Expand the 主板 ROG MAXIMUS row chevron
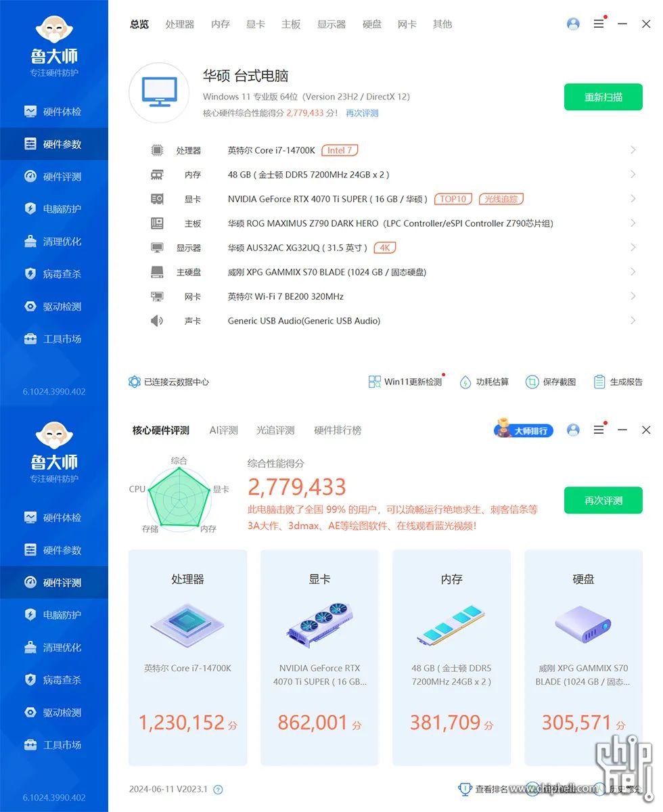The image size is (663, 812). pos(633,223)
